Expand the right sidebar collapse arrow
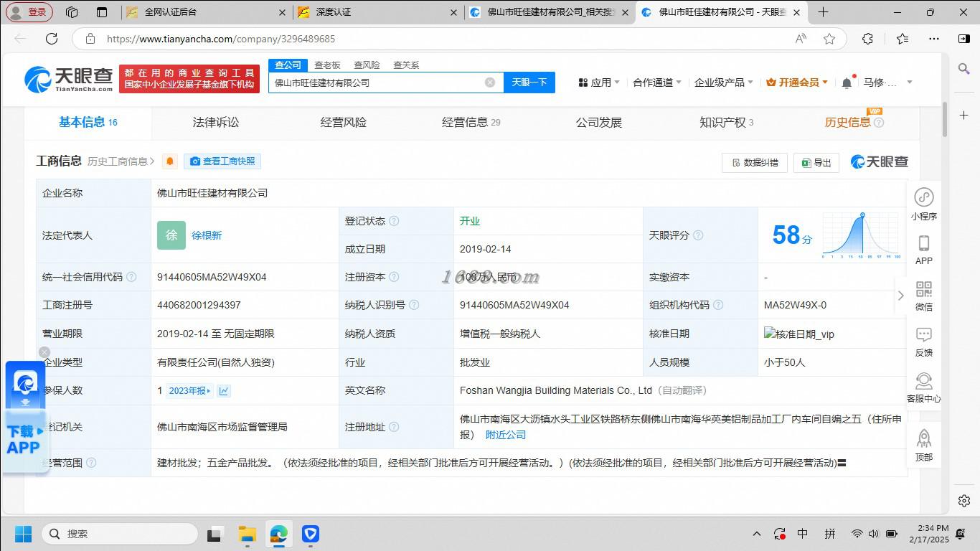980x551 pixels. (x=901, y=296)
